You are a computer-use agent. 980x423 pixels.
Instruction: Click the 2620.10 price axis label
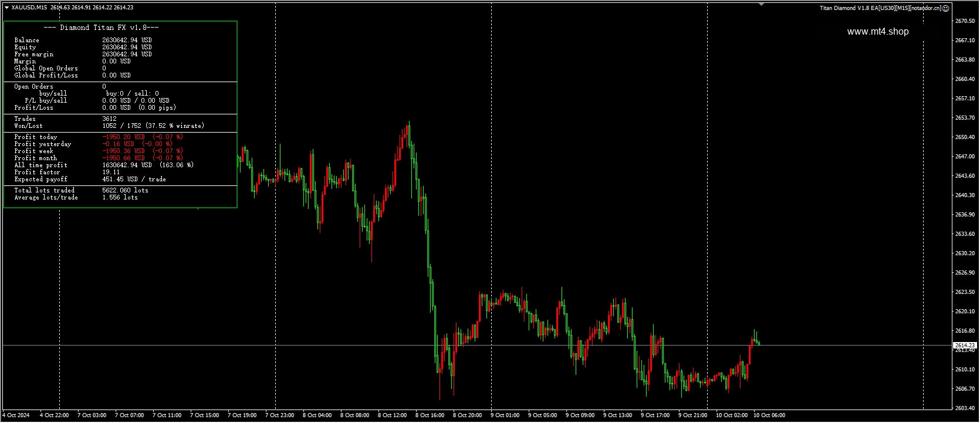point(965,312)
